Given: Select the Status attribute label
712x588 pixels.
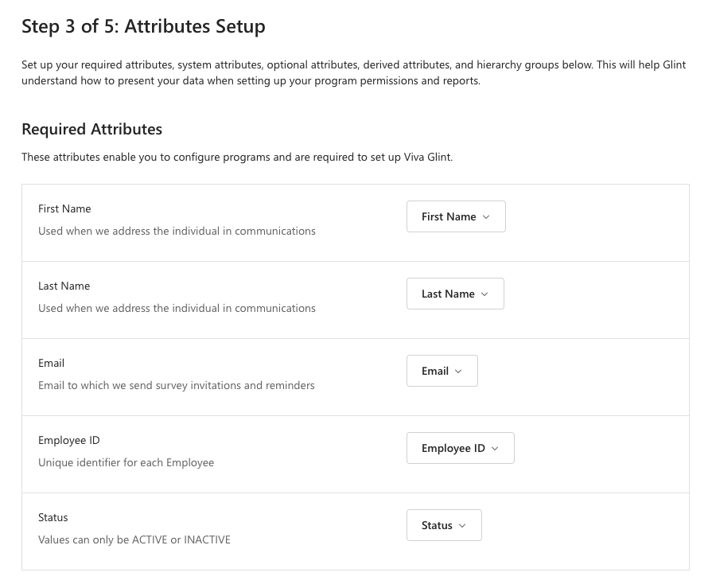Looking at the screenshot, I should pos(53,516).
